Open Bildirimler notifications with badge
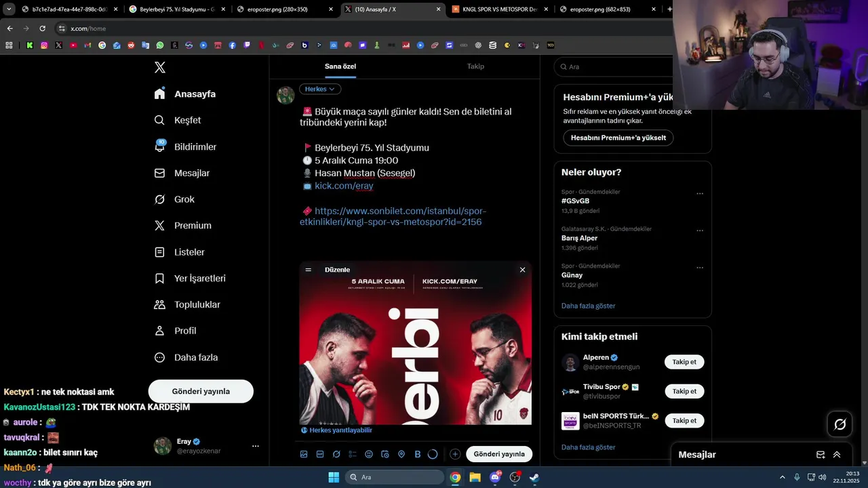Viewport: 868px width, 488px height. (x=185, y=146)
